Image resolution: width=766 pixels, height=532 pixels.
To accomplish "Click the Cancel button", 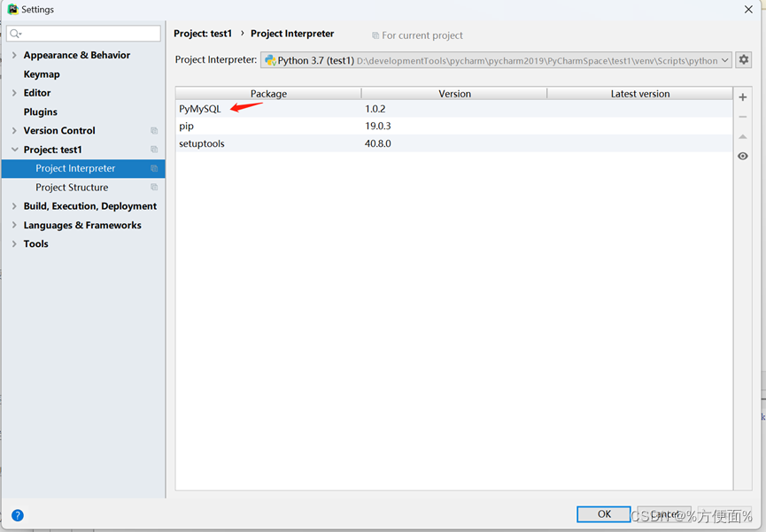I will [664, 514].
